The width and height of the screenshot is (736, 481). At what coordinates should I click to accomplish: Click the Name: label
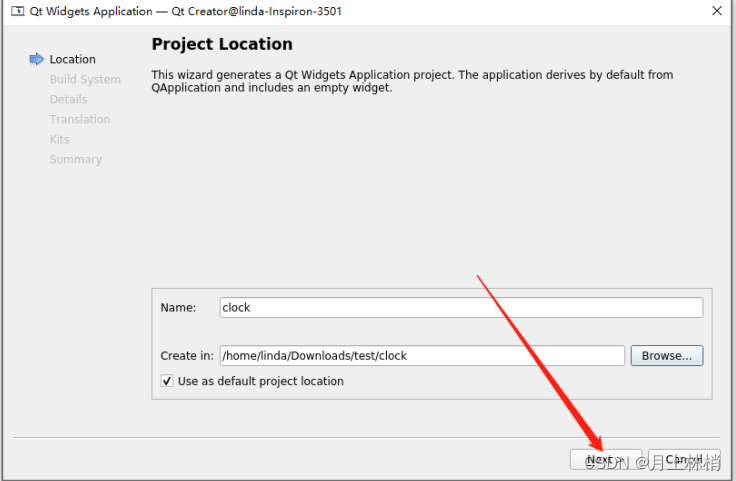[178, 307]
